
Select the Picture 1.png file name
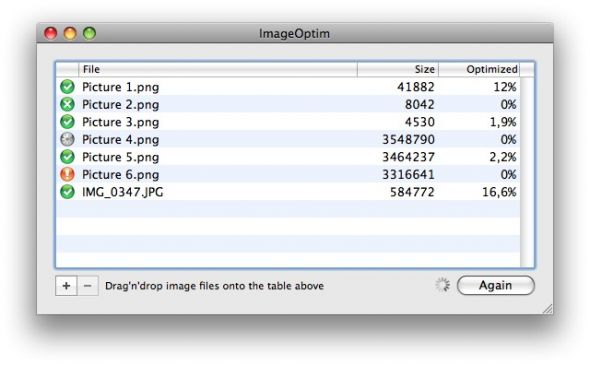pyautogui.click(x=120, y=87)
